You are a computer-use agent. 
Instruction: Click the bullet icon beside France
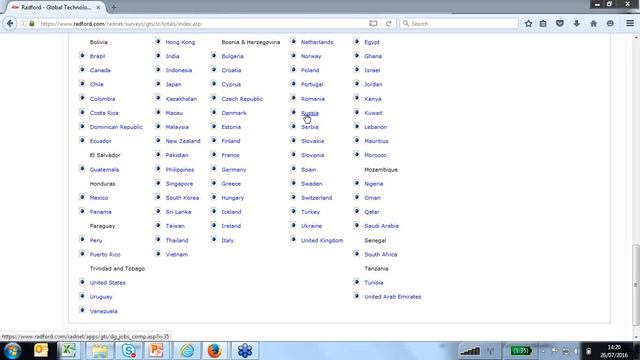tap(213, 154)
